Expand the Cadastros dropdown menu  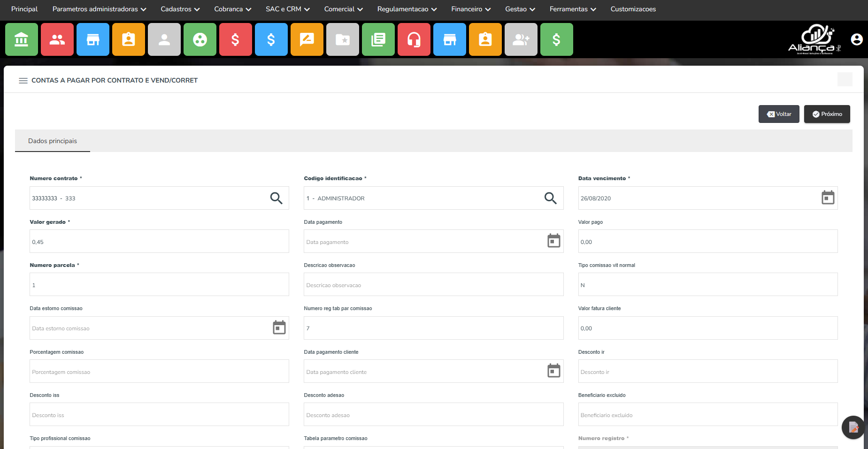(x=180, y=9)
